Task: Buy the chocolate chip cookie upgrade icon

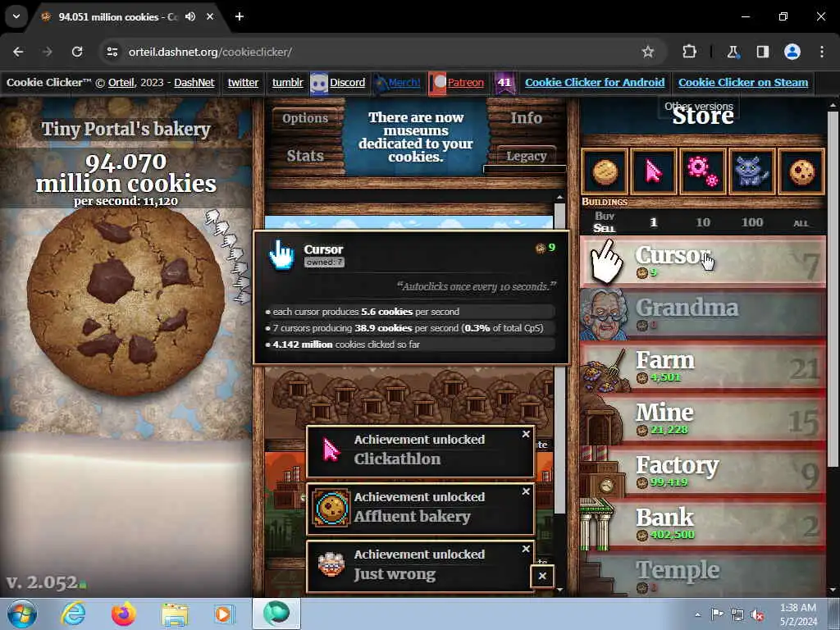Action: pos(801,171)
